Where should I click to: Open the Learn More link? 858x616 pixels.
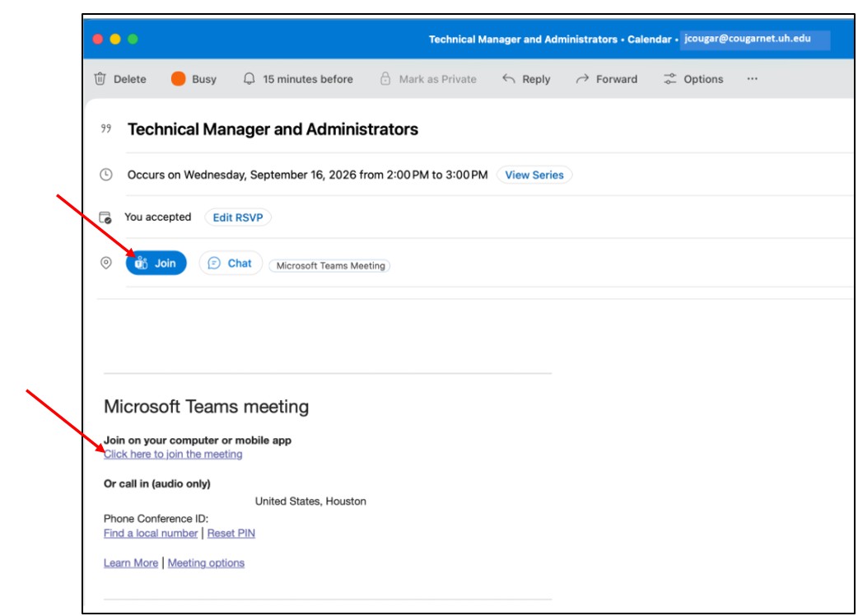pos(131,563)
